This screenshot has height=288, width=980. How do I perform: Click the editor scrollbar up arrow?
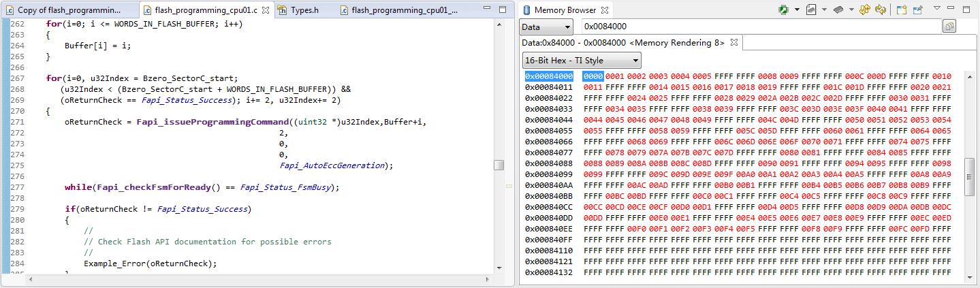[x=499, y=25]
